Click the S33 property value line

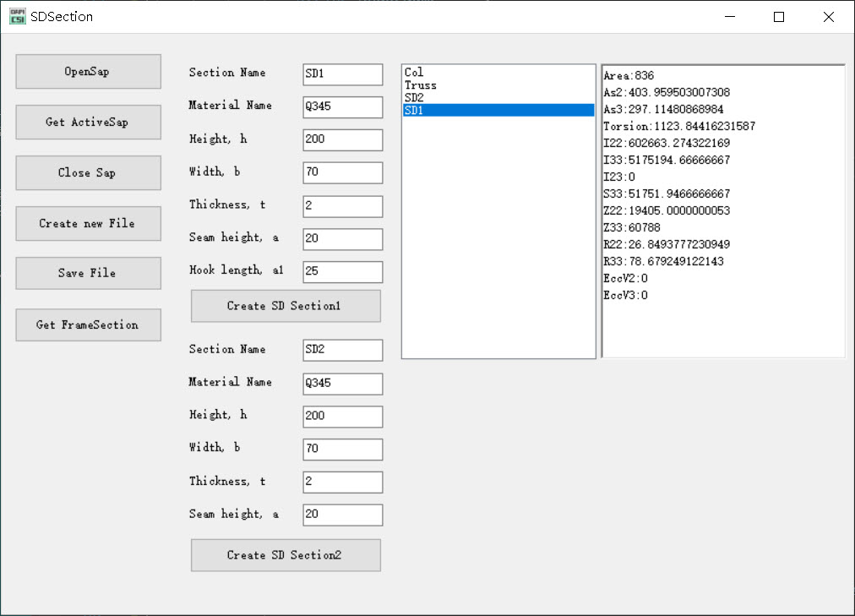(667, 194)
